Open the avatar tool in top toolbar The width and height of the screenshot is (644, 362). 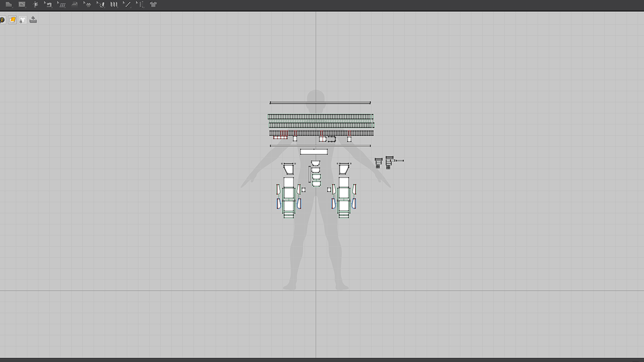pos(35,5)
